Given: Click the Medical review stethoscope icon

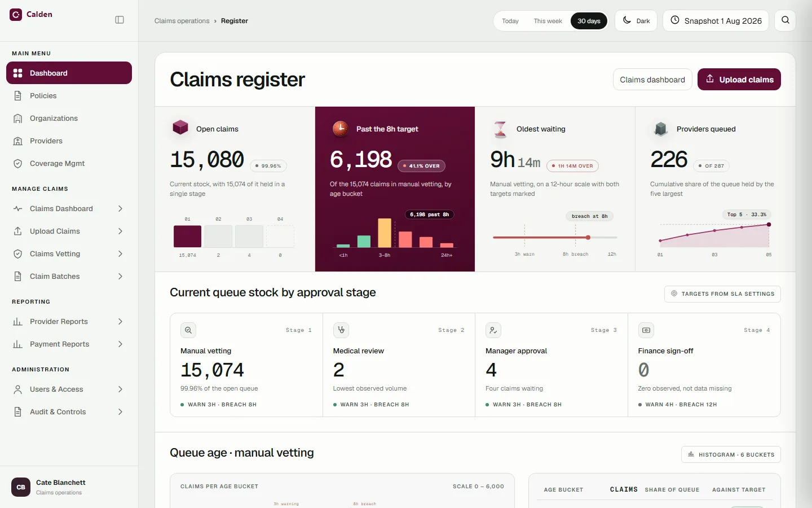Looking at the screenshot, I should pos(341,330).
